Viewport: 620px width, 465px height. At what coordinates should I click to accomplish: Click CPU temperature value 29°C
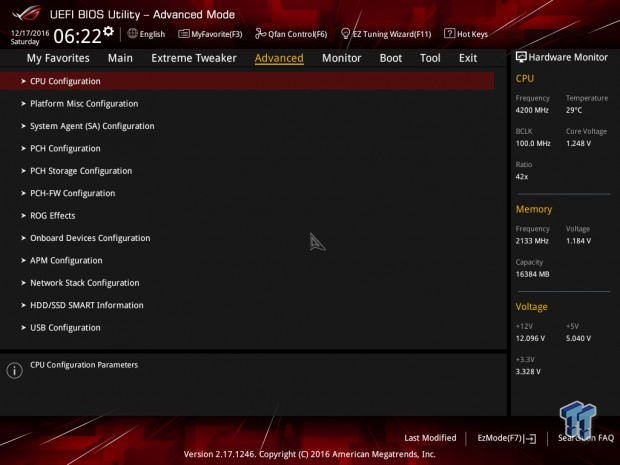pyautogui.click(x=574, y=110)
